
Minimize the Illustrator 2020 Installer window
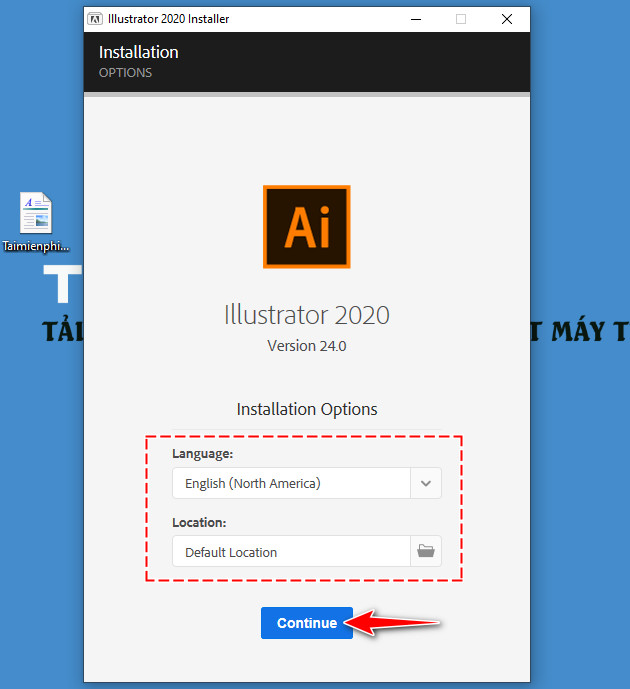[x=416, y=19]
